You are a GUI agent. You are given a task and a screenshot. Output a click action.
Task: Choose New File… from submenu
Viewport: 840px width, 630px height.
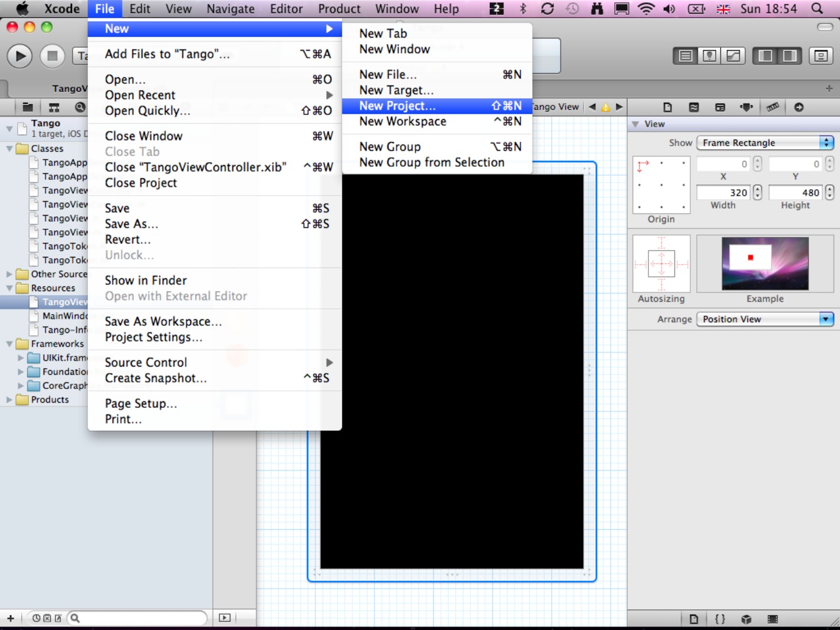(x=437, y=74)
